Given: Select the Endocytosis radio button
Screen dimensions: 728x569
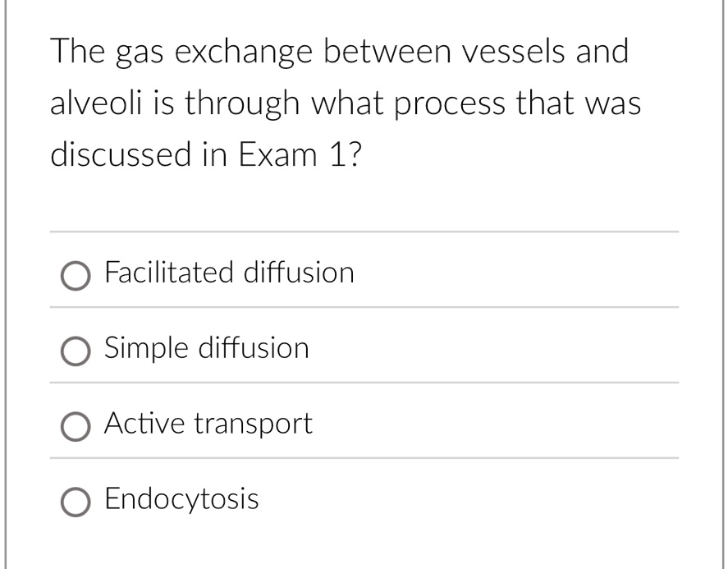Looking at the screenshot, I should coord(76,502).
